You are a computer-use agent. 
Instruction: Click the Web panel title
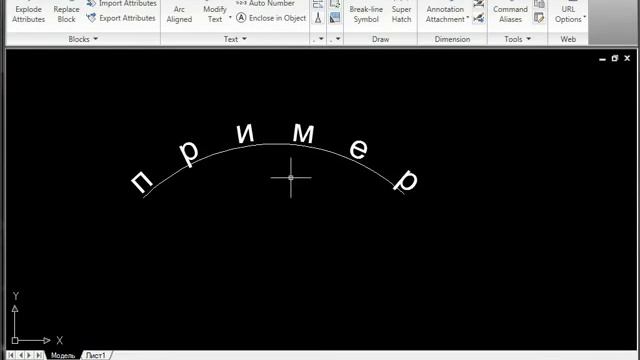click(x=568, y=39)
